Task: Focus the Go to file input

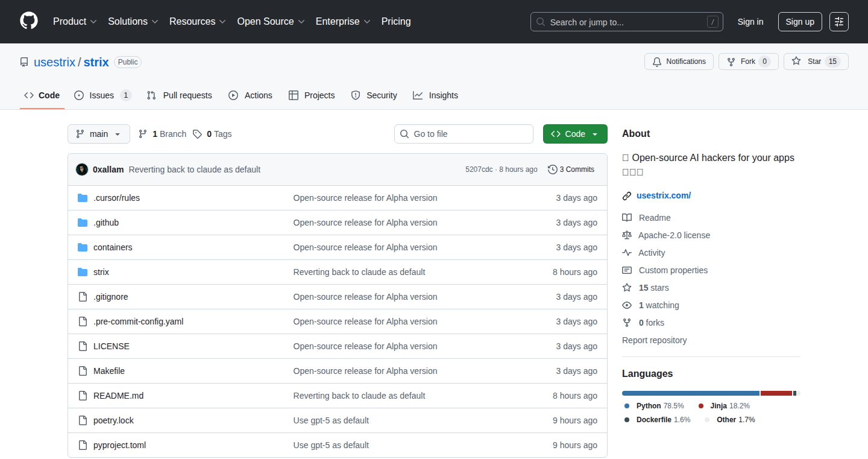Action: point(464,134)
